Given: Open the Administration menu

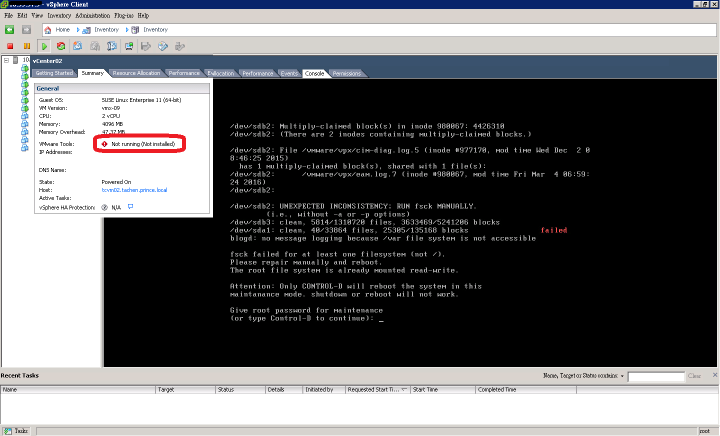Looking at the screenshot, I should point(93,16).
